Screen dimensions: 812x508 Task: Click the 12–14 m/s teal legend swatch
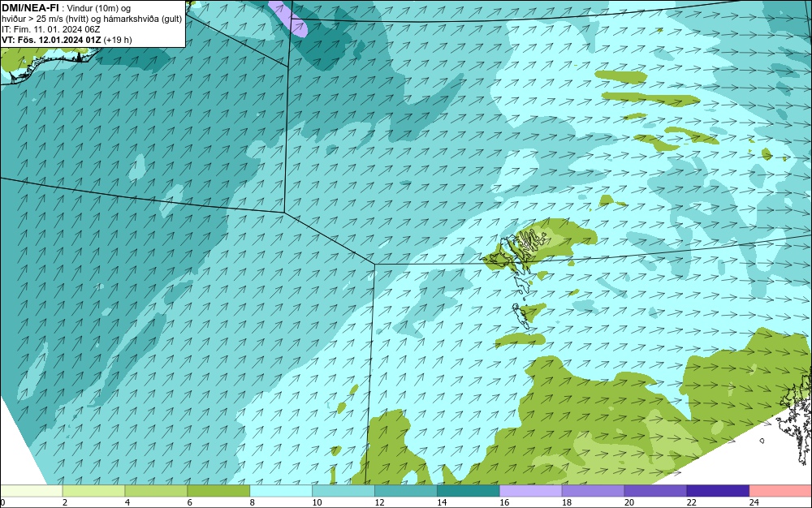405,491
